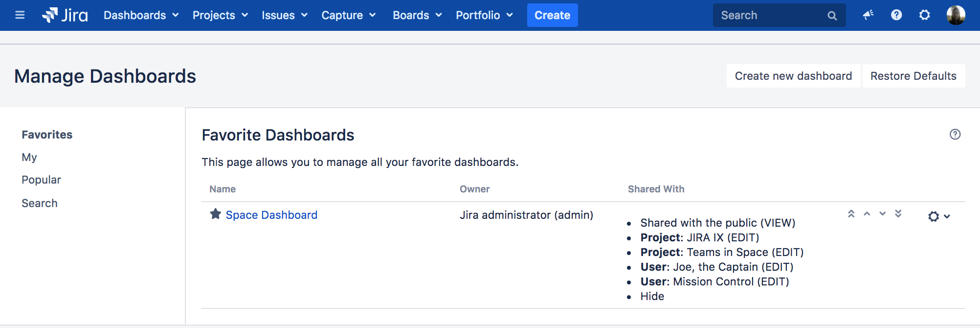
Task: Open Jira administration gear menu
Action: (924, 15)
